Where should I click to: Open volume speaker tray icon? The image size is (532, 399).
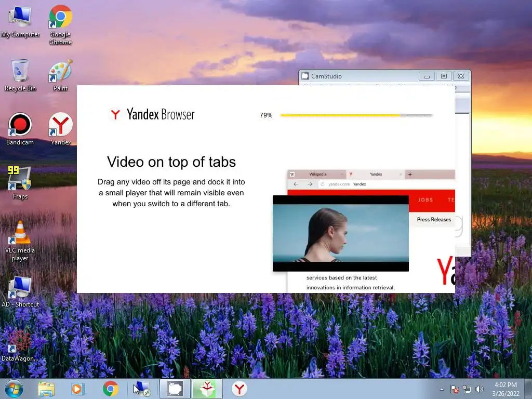(479, 389)
